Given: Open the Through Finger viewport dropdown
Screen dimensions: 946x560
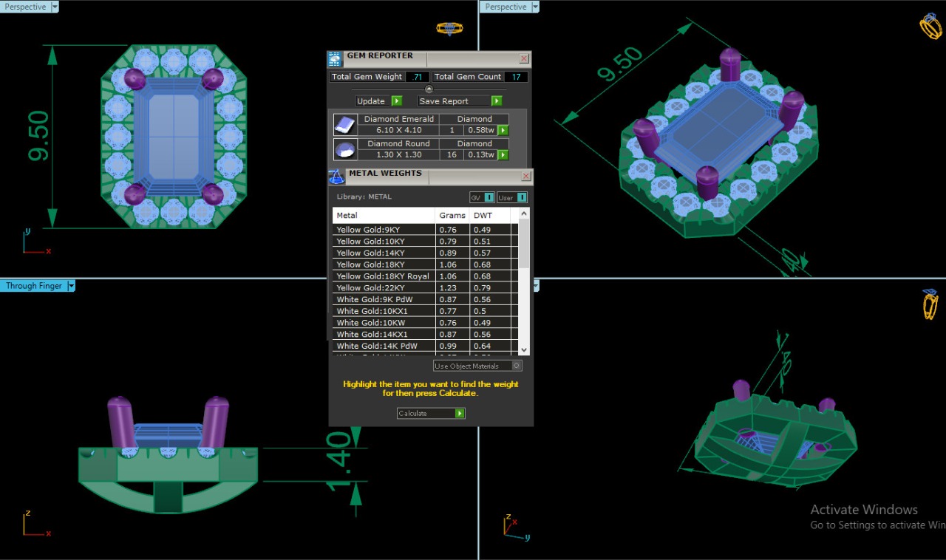Looking at the screenshot, I should coord(71,286).
